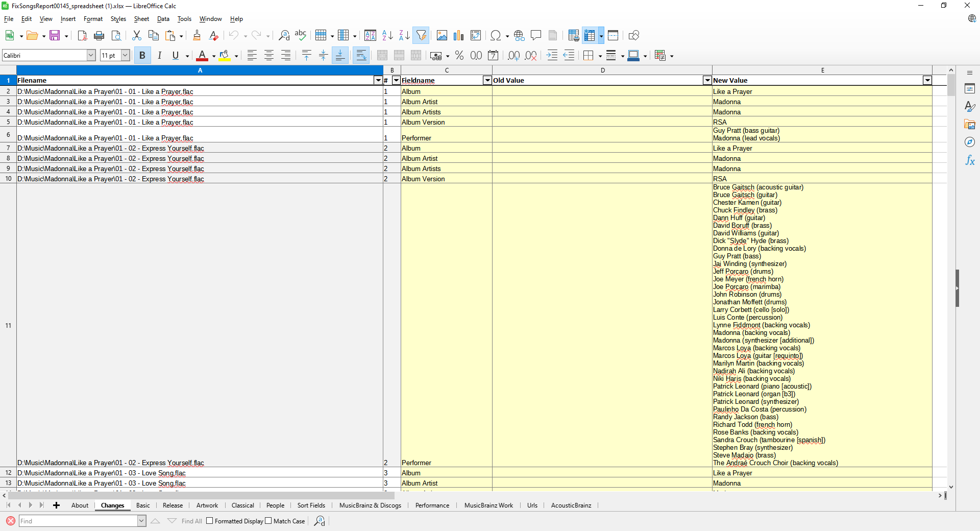Enable Match Case checkbox
The height and width of the screenshot is (531, 980).
268,521
